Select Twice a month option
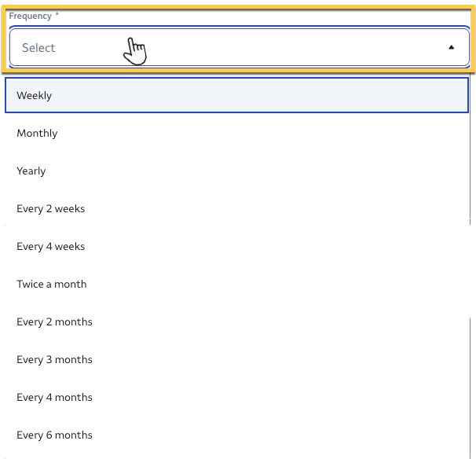The image size is (476, 459). 237,285
